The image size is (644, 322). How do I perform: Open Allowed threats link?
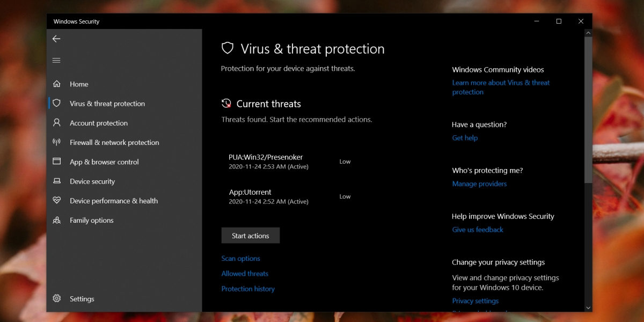pos(245,274)
